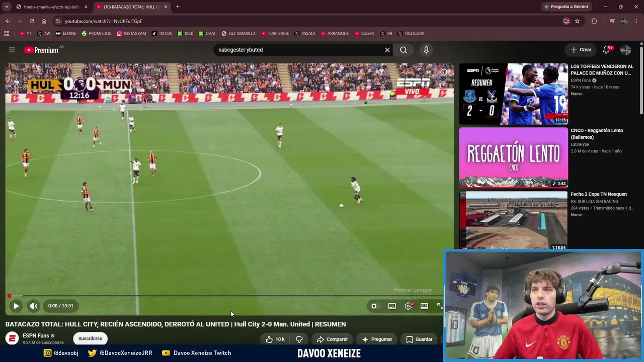Start voice search with microphone icon
644x362 pixels.
click(426, 50)
